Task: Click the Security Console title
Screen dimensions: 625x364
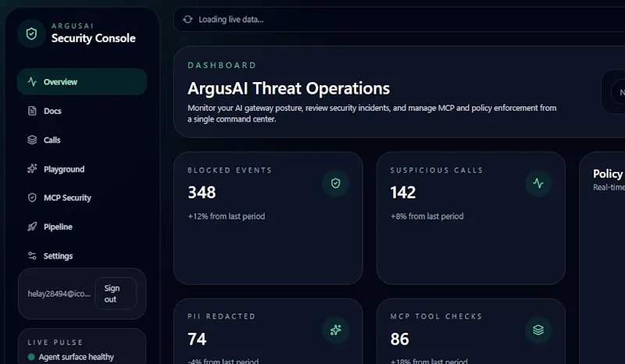Action: [x=94, y=38]
